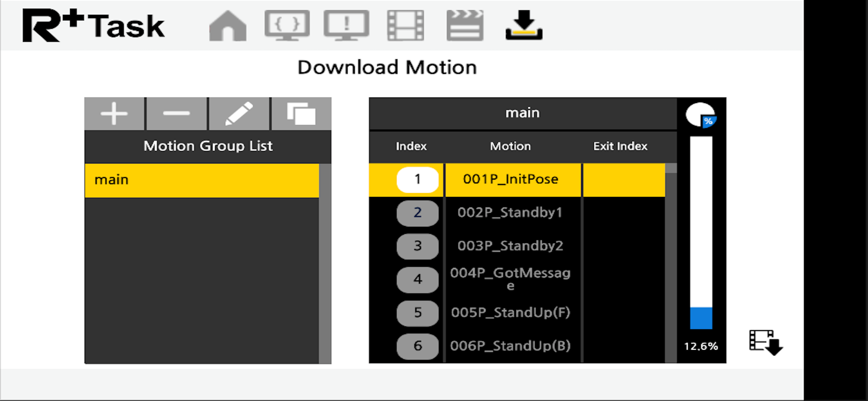Remove the selected motion group
Viewport: 868px width, 401px height.
[x=177, y=114]
